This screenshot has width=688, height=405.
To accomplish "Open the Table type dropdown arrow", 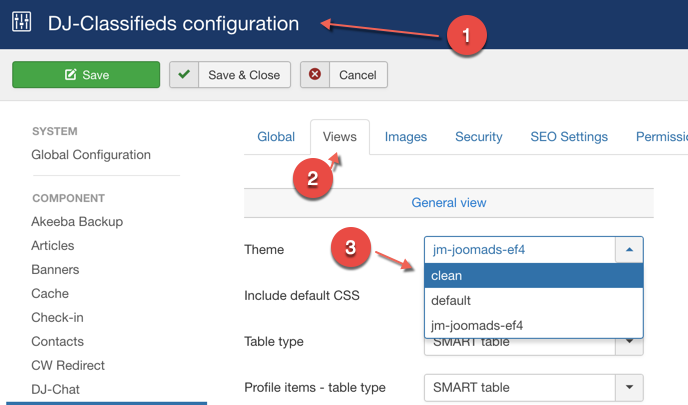I will pyautogui.click(x=629, y=342).
